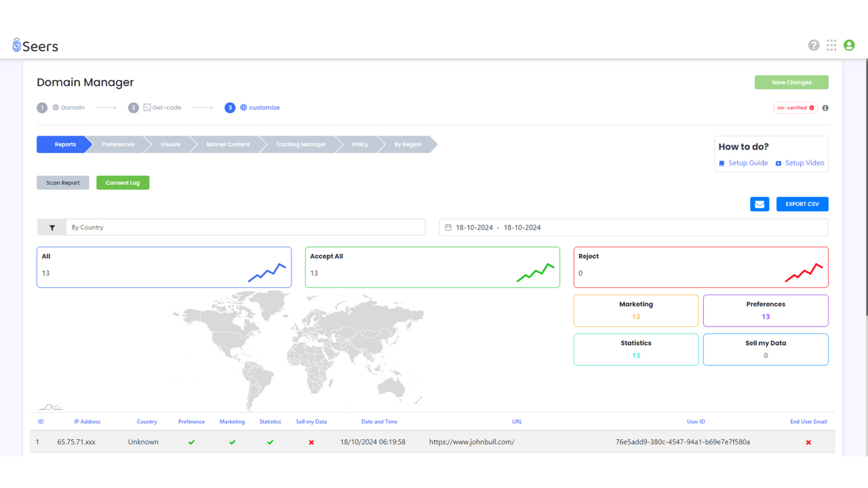Click the purple Preferences stat card
The height and width of the screenshot is (488, 868).
(x=766, y=310)
